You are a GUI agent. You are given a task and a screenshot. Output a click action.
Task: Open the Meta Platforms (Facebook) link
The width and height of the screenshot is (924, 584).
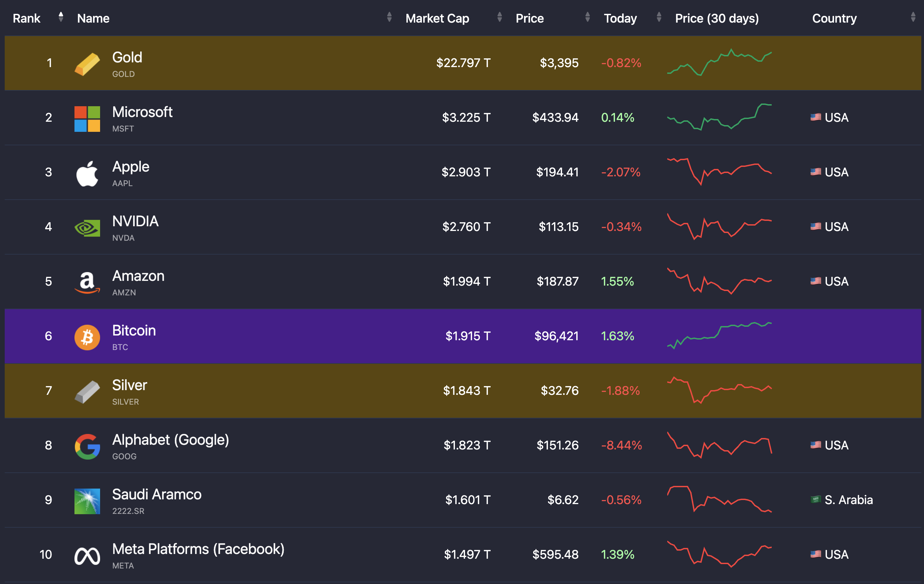(198, 550)
